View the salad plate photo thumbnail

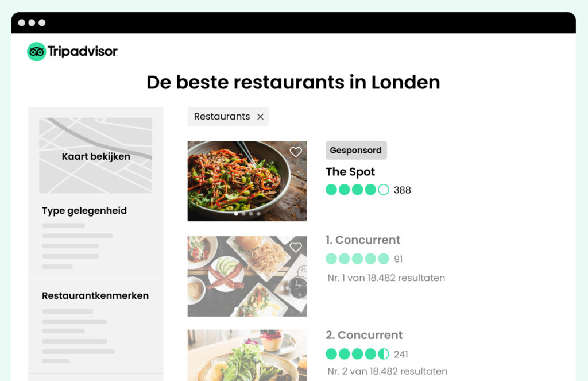point(247,355)
